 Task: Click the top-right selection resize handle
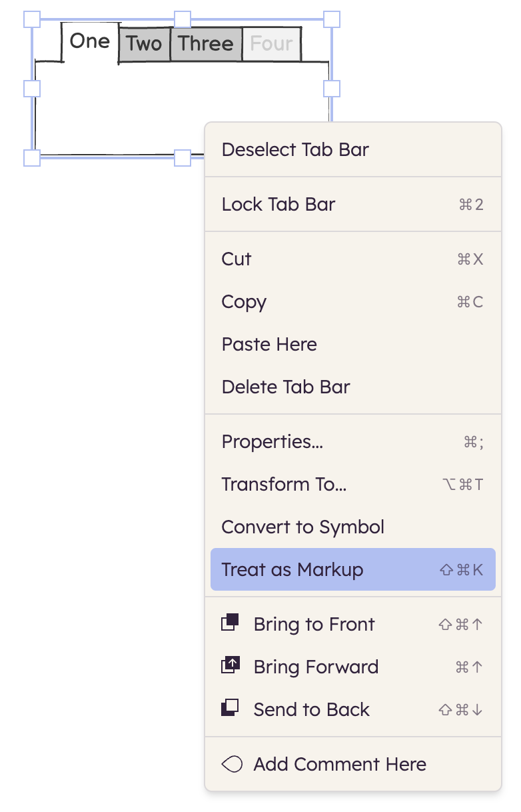pyautogui.click(x=332, y=19)
